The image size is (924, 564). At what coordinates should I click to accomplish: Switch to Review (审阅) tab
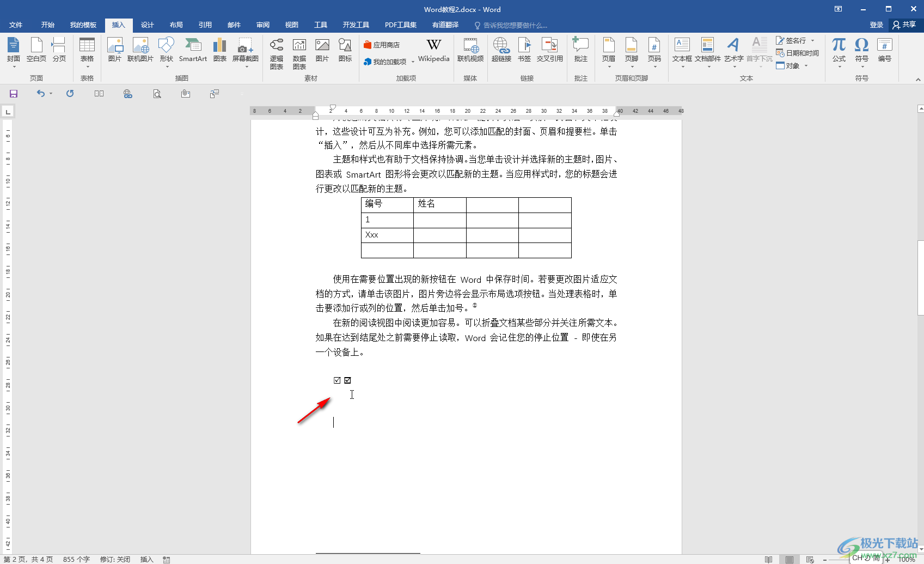coord(263,25)
